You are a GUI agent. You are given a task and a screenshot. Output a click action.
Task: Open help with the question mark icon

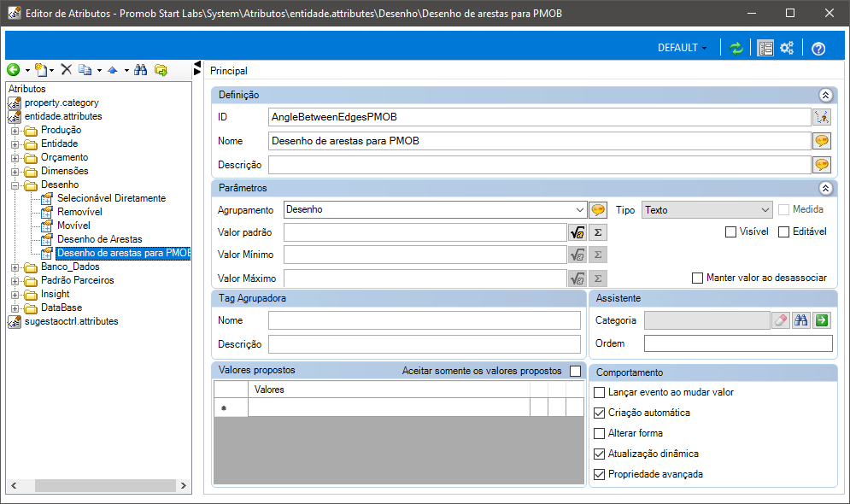pyautogui.click(x=818, y=48)
